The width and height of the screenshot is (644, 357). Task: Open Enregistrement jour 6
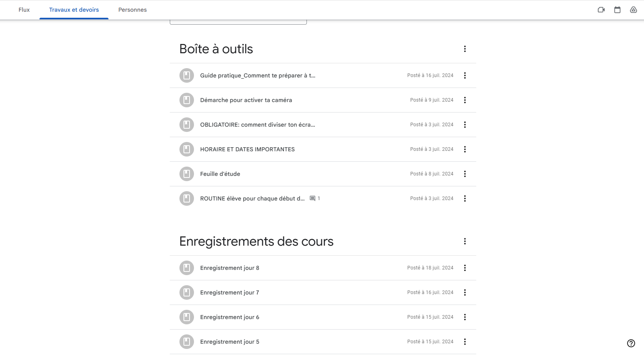[x=230, y=317]
